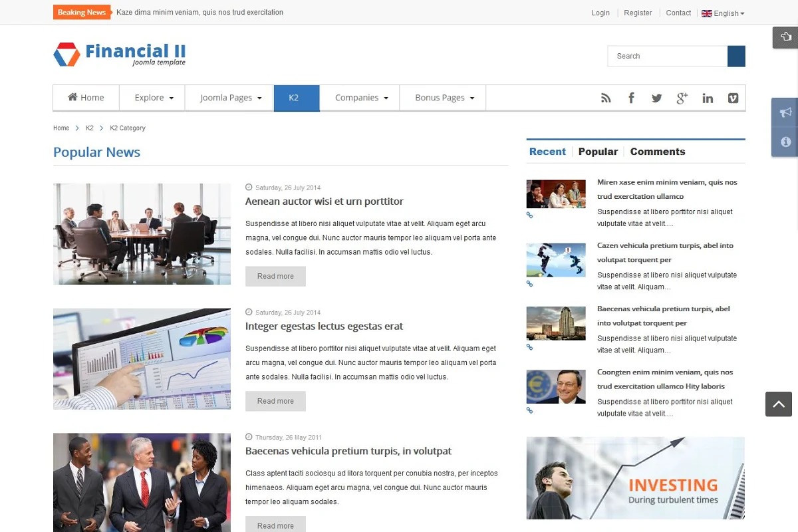Open the Facebook social icon
798x532 pixels.
coord(631,98)
